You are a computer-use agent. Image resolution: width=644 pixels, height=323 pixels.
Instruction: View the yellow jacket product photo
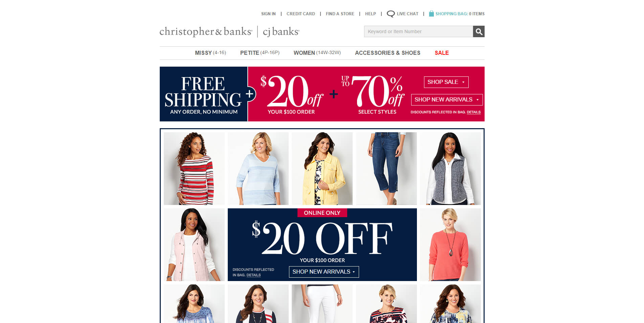click(322, 168)
